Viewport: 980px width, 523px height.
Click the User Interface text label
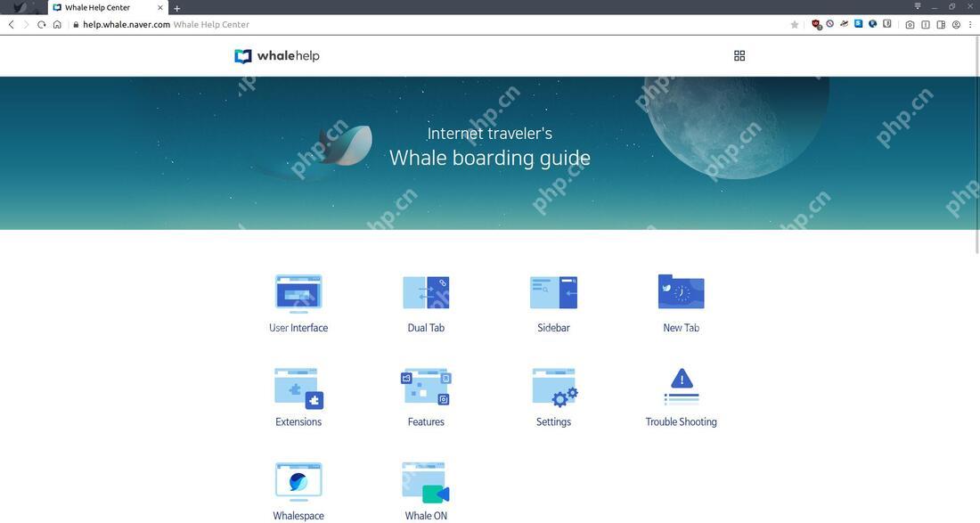[x=298, y=327]
